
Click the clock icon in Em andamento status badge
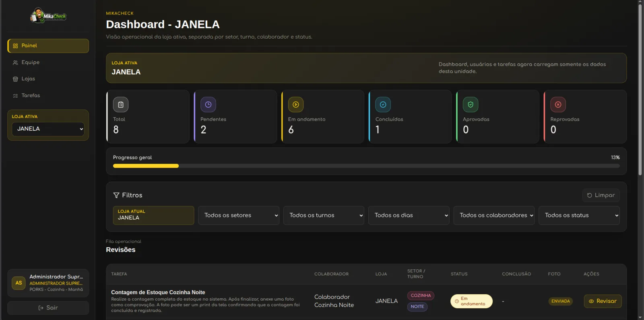coord(457,301)
